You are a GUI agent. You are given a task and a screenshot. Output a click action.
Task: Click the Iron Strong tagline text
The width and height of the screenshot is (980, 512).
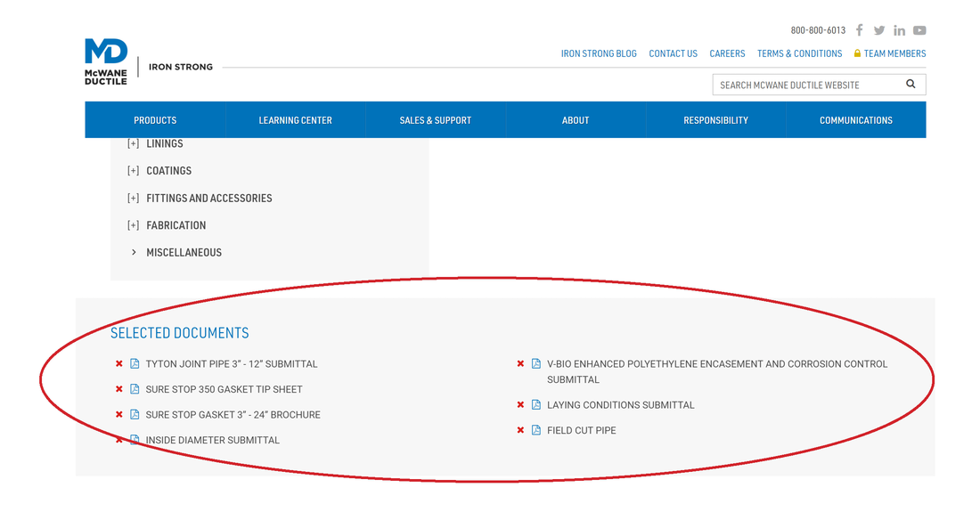coord(181,67)
